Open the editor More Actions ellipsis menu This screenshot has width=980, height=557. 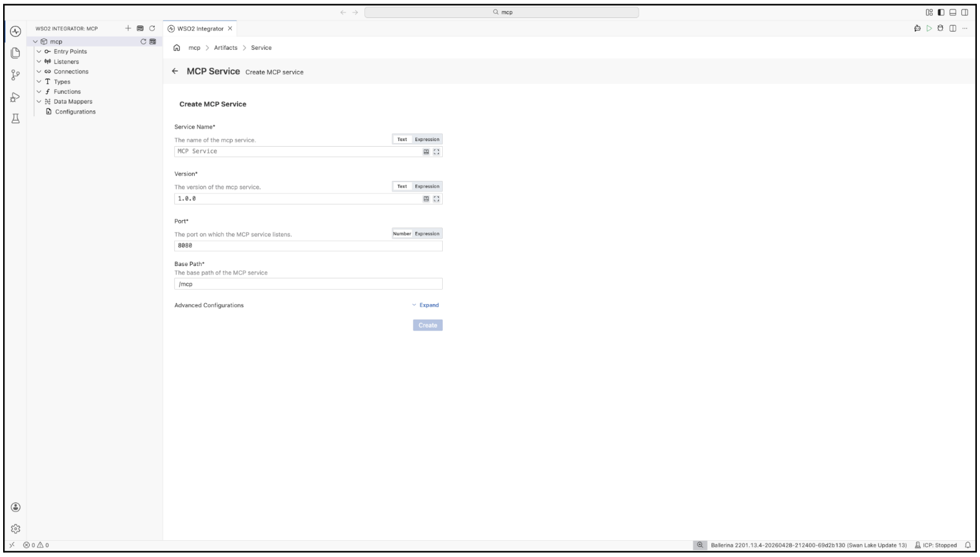[965, 29]
